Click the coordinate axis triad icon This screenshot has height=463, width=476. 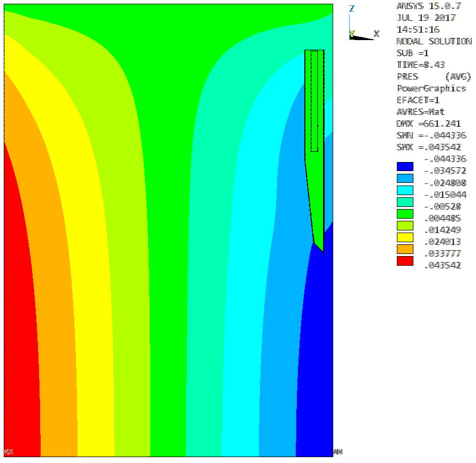[358, 34]
